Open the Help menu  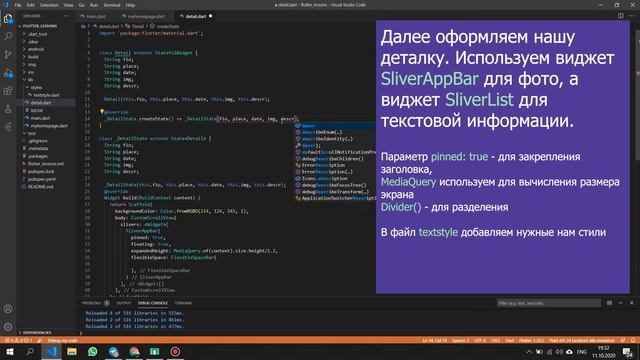(130, 5)
